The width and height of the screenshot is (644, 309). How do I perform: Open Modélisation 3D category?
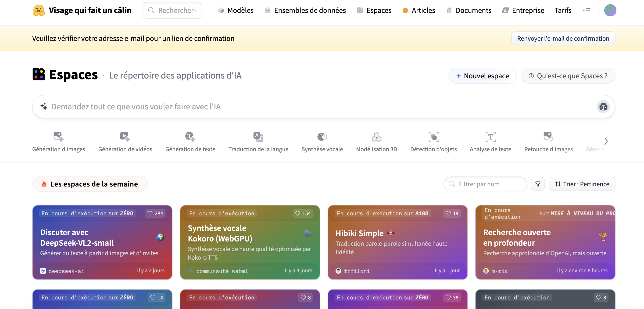point(376,142)
